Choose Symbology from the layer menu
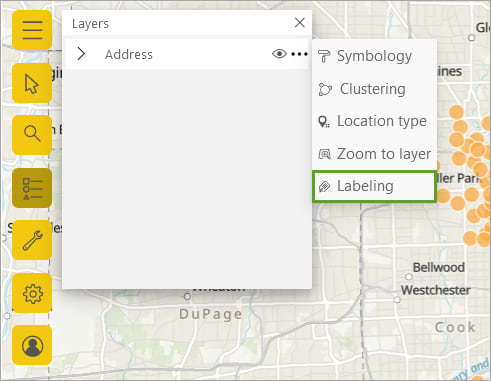491x381 pixels. click(374, 56)
